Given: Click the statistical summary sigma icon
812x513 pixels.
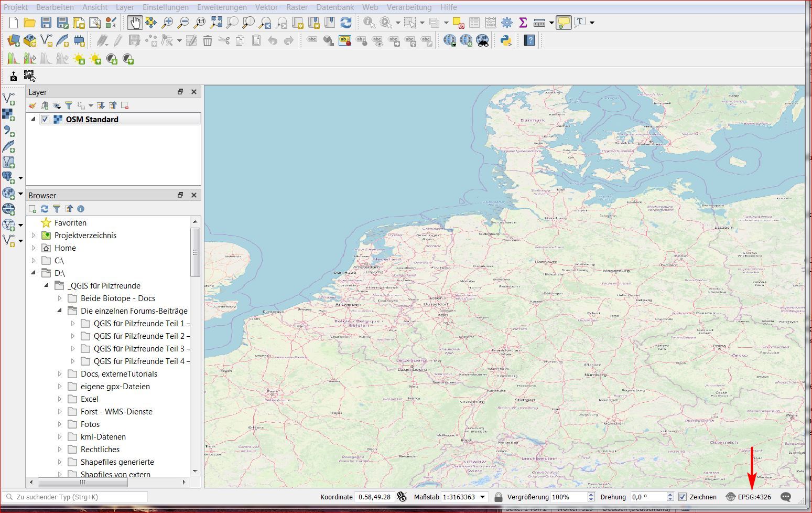Looking at the screenshot, I should coord(523,23).
